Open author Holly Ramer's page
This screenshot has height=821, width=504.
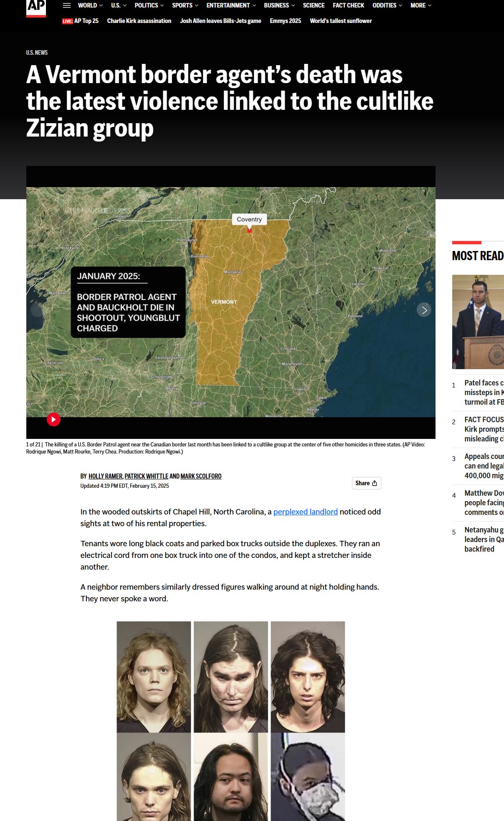click(x=106, y=476)
